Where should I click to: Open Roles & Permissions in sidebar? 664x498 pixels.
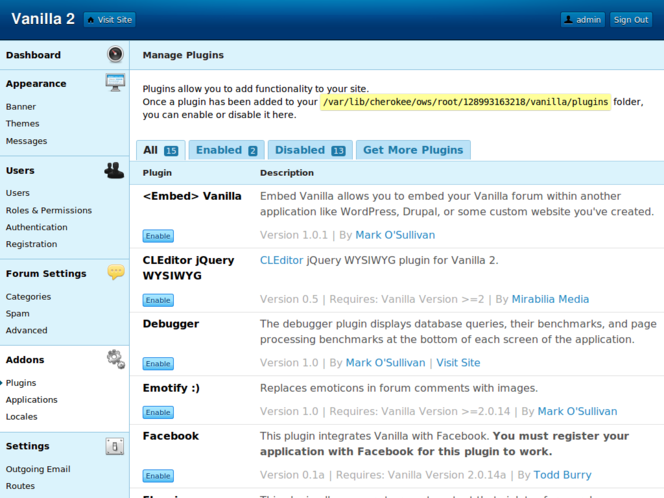tap(48, 210)
